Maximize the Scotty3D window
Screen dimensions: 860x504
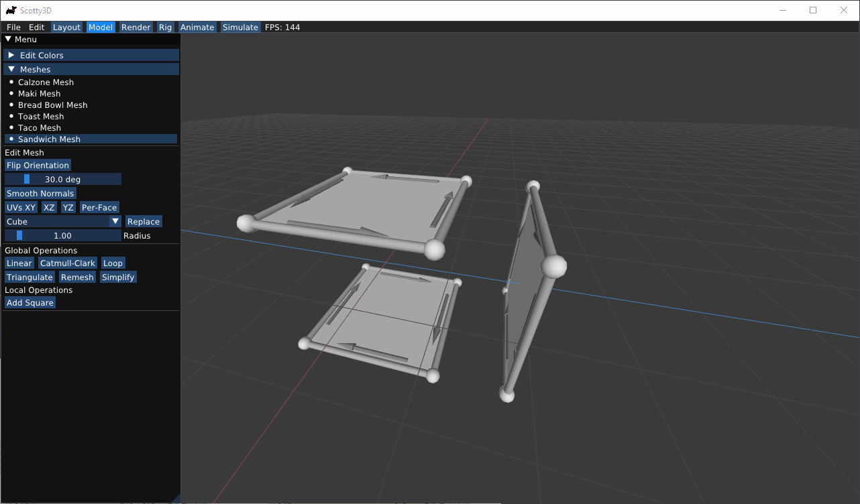click(813, 10)
